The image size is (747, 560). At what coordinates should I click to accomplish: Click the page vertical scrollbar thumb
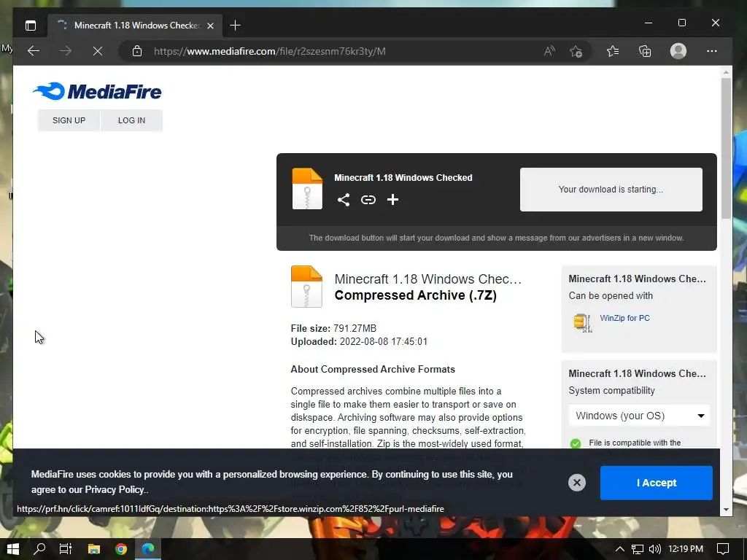point(726,147)
